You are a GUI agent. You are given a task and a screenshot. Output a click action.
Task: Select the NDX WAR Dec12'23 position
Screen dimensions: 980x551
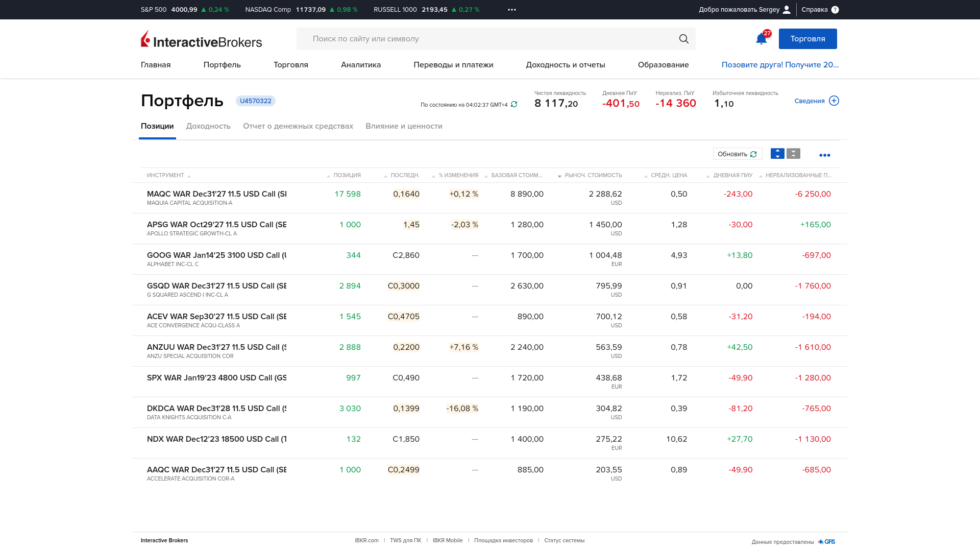coord(490,443)
